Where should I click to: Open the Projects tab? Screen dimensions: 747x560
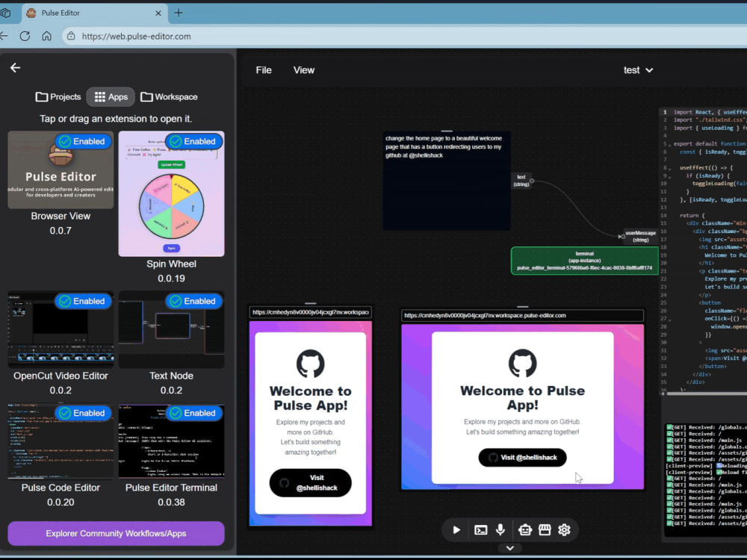[58, 96]
